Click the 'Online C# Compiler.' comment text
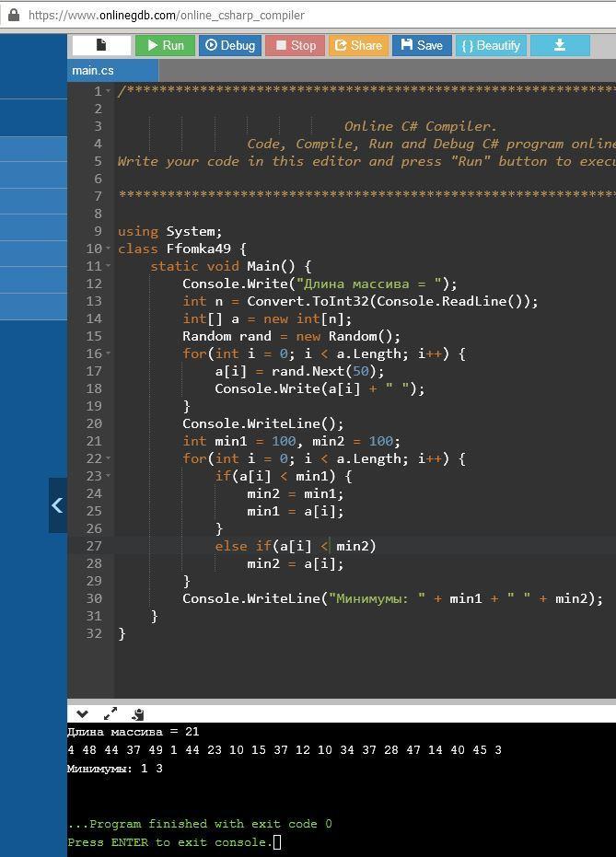The image size is (616, 857). (x=420, y=126)
